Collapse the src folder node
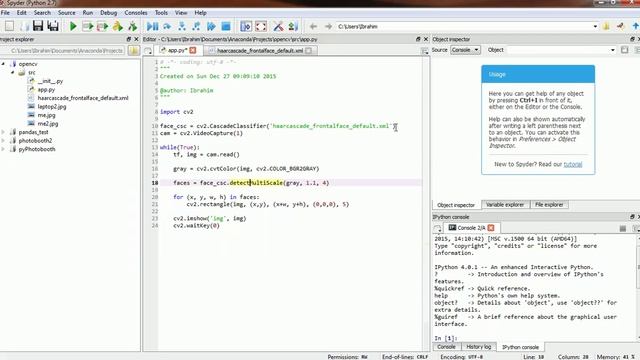Screen dimensions: 640x360 click(x=12, y=72)
